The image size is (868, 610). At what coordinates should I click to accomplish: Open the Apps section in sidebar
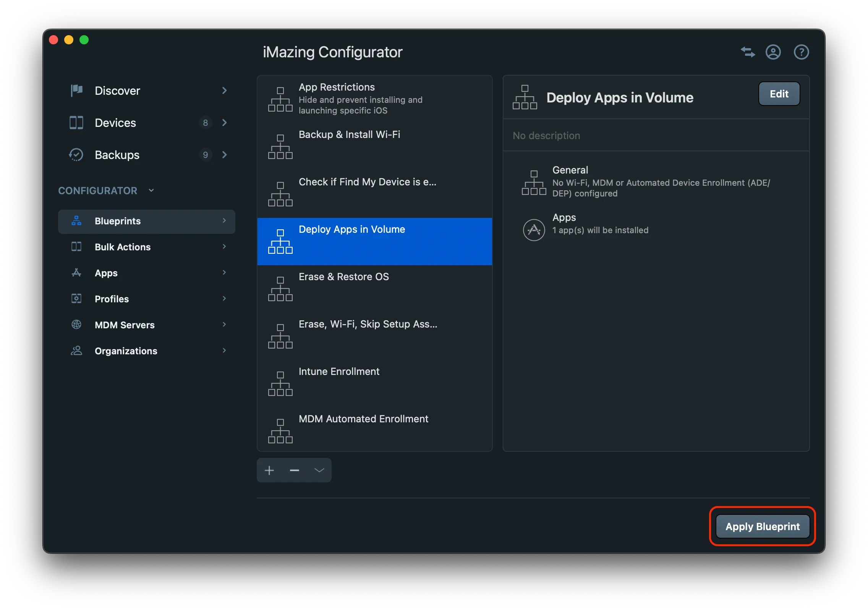pos(106,273)
